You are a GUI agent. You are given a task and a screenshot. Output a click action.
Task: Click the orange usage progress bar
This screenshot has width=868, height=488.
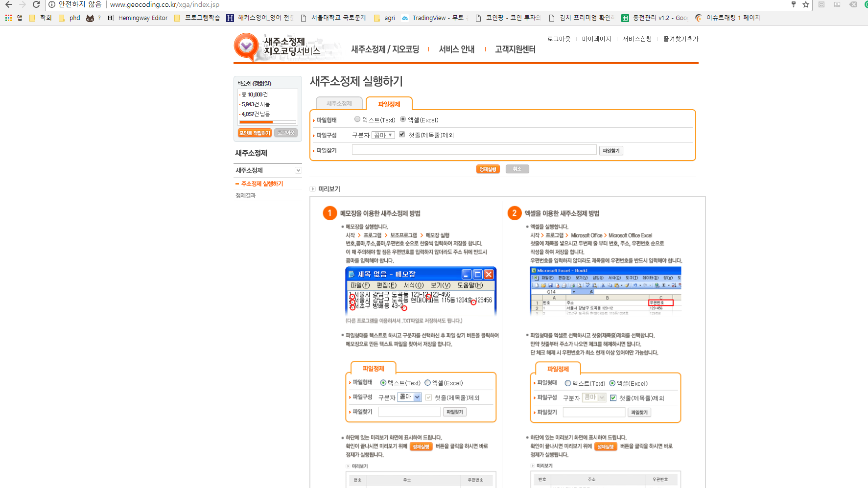tap(256, 122)
